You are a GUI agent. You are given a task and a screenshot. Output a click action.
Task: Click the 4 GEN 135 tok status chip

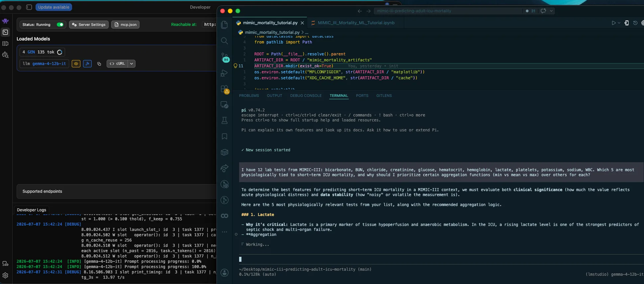[x=42, y=52]
